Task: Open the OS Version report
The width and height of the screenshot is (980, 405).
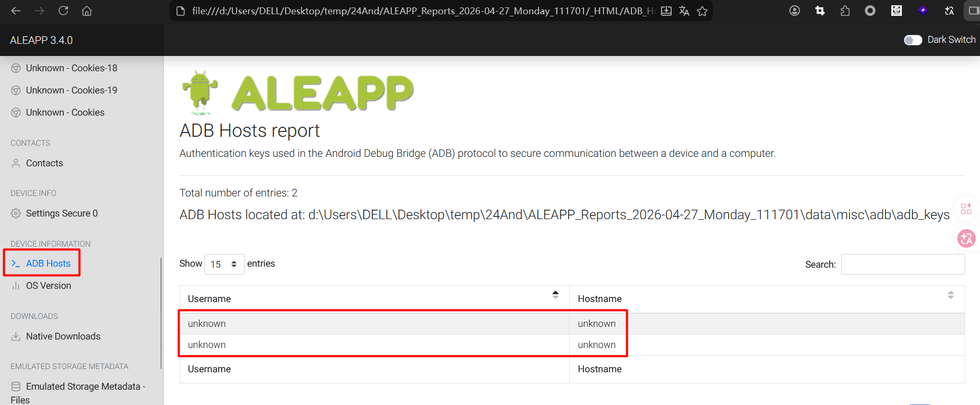Action: [49, 286]
